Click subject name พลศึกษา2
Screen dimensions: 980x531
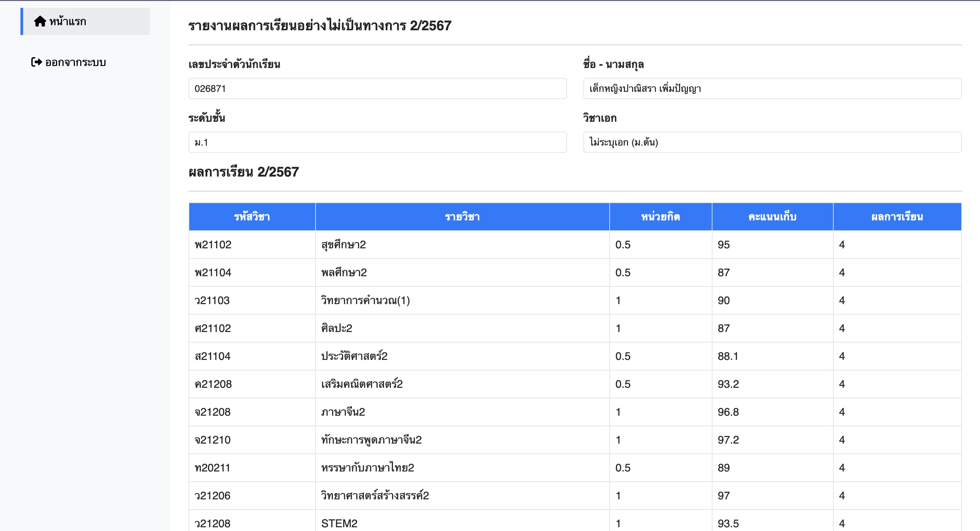[x=344, y=272]
